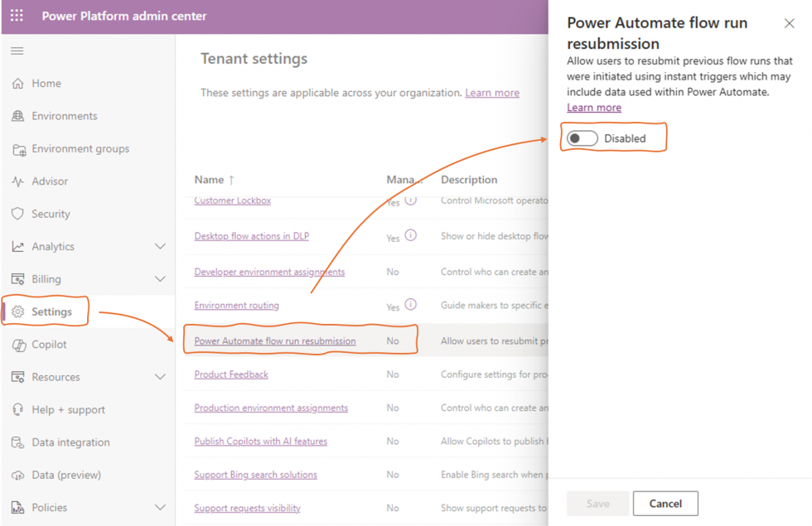
Task: Open the Microsoft 365 app launcher
Action: tap(16, 16)
